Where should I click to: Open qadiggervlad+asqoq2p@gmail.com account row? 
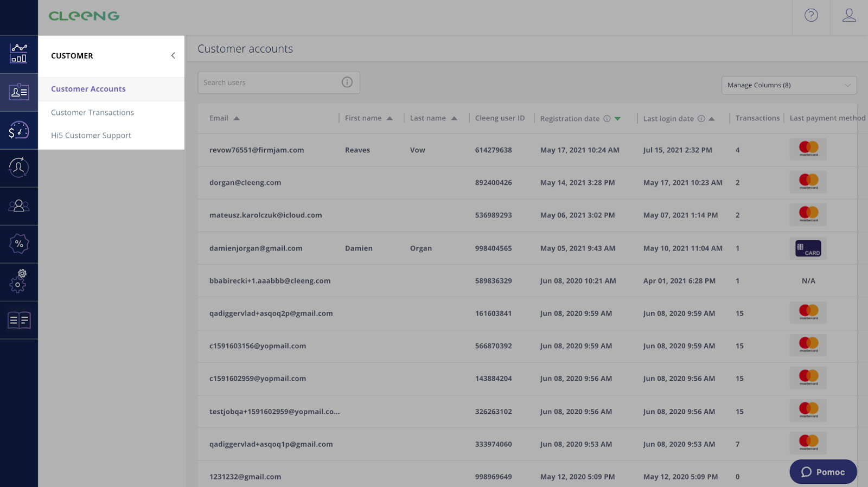[527, 313]
